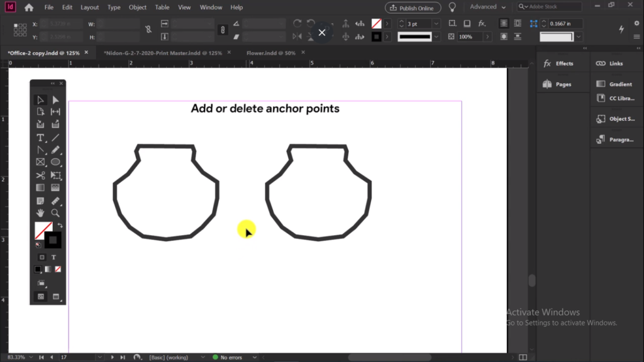Open the page number dropdown

(100, 358)
